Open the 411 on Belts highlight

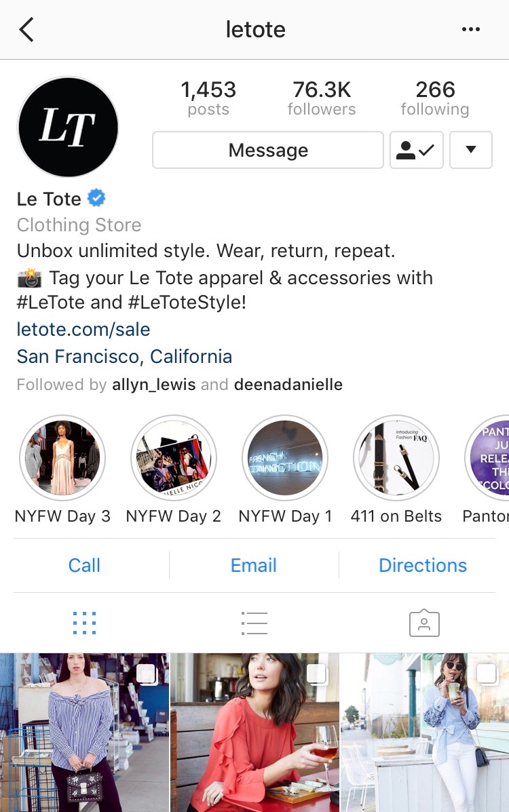[x=396, y=458]
